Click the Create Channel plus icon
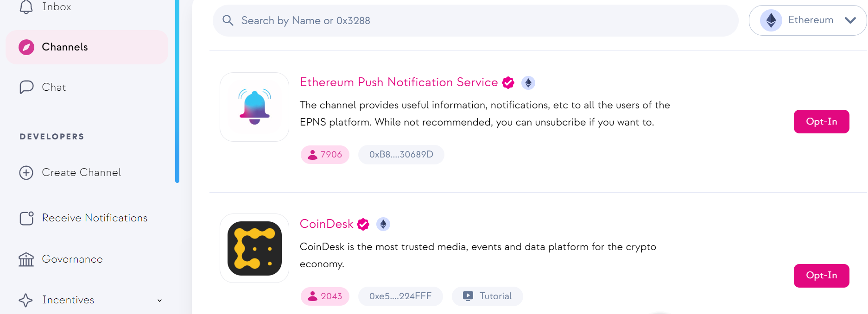Image resolution: width=868 pixels, height=314 pixels. point(26,173)
